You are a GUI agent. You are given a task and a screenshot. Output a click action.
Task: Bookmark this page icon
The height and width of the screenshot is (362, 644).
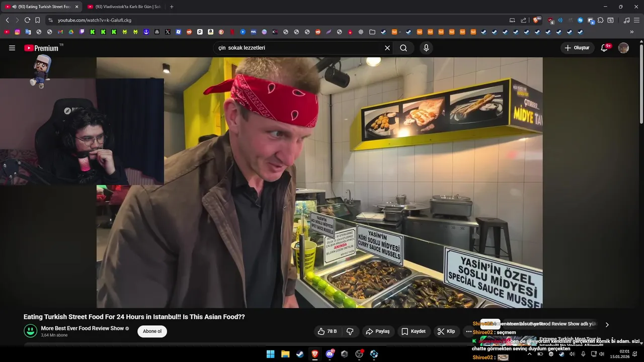pyautogui.click(x=37, y=20)
